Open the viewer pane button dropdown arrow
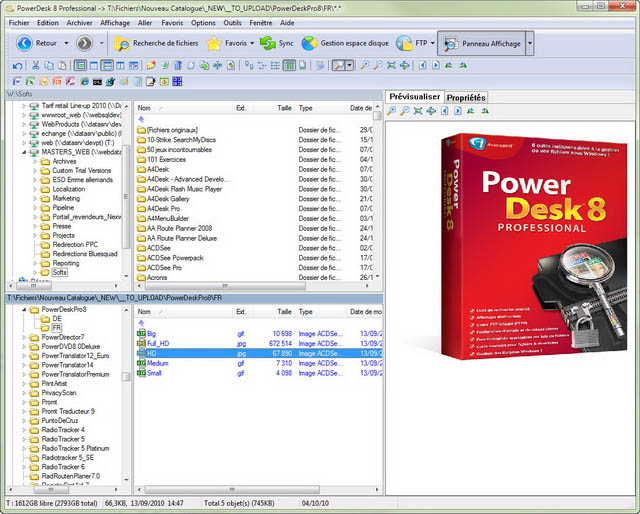Viewport: 640px width, 514px height. [349, 65]
